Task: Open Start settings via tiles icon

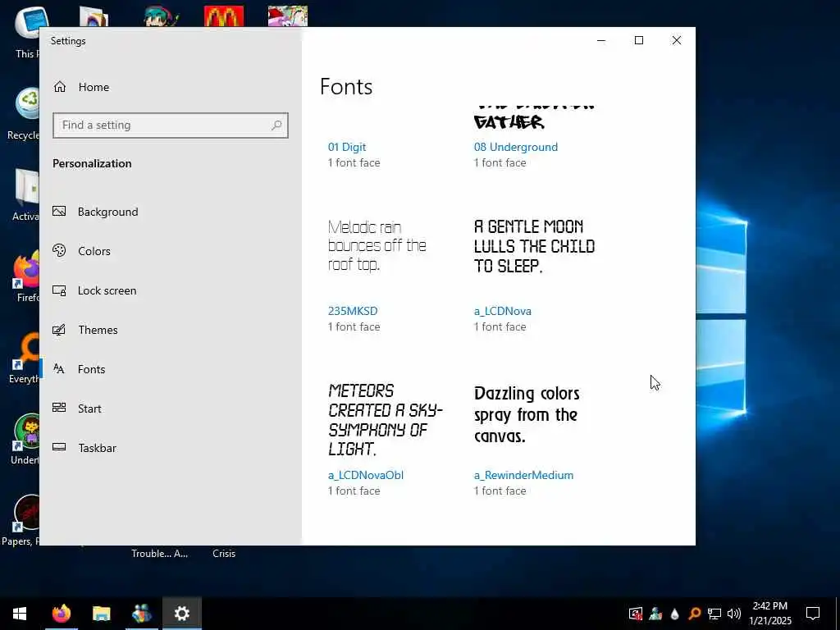Action: (x=59, y=408)
